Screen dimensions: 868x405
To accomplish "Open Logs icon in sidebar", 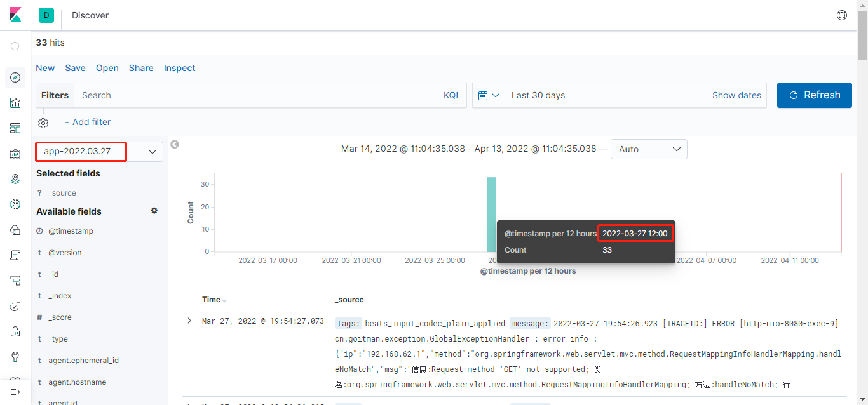I will tap(15, 255).
